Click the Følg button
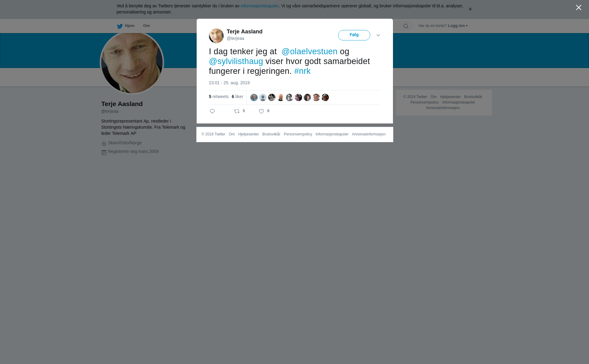The height and width of the screenshot is (364, 589). (354, 35)
